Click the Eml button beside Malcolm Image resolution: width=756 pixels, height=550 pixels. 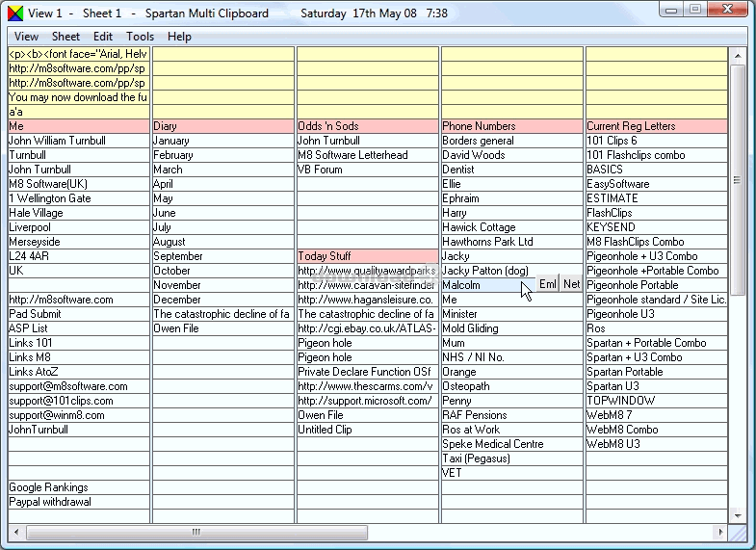pyautogui.click(x=548, y=285)
